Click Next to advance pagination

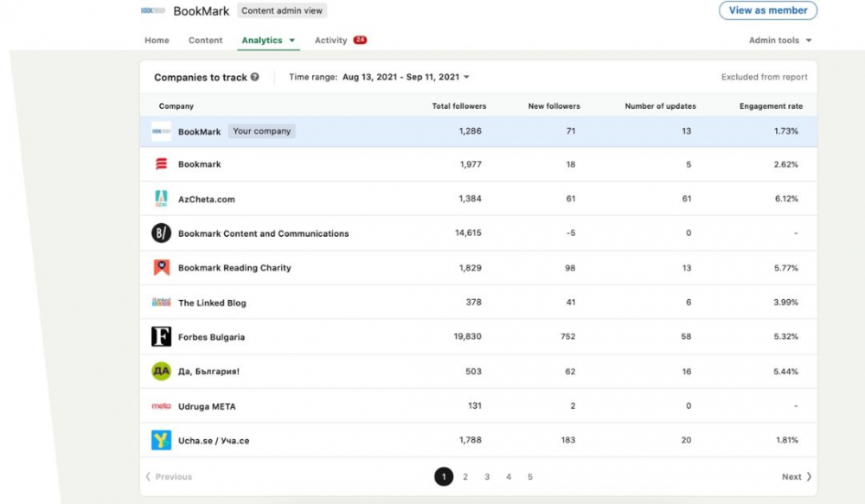click(x=797, y=477)
